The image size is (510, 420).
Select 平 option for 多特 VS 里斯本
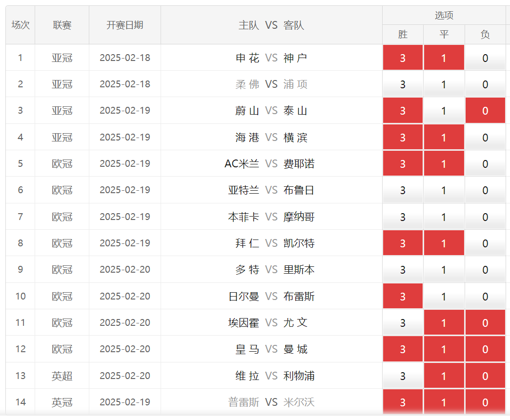point(444,269)
